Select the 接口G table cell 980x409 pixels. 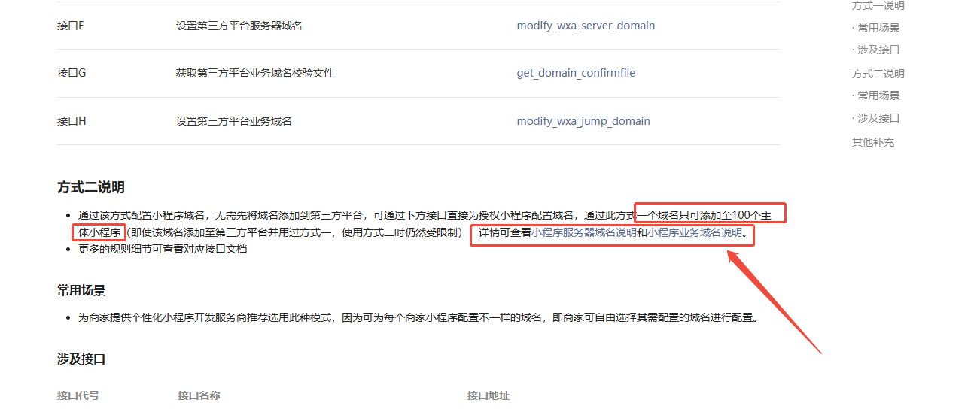pos(72,73)
